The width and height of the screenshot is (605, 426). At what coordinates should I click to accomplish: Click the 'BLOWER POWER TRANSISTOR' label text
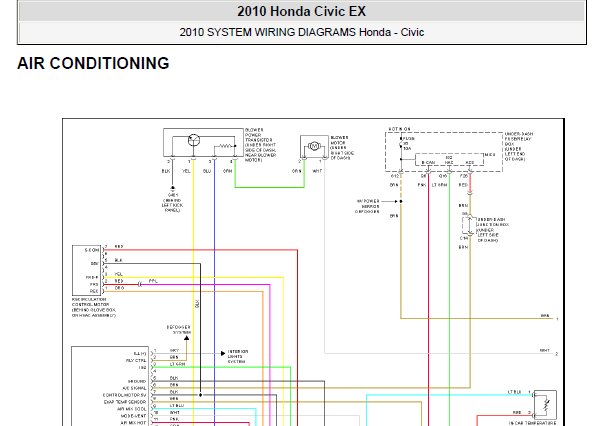(x=260, y=145)
